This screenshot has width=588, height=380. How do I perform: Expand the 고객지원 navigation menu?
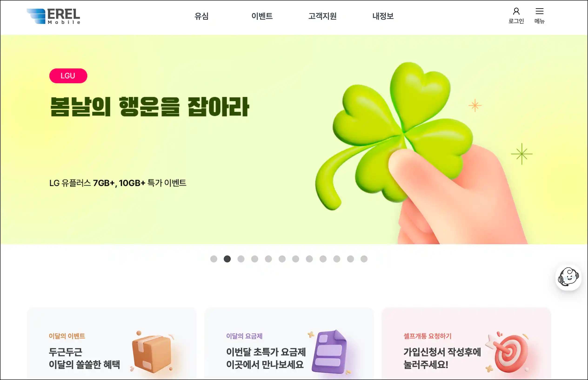(x=322, y=16)
